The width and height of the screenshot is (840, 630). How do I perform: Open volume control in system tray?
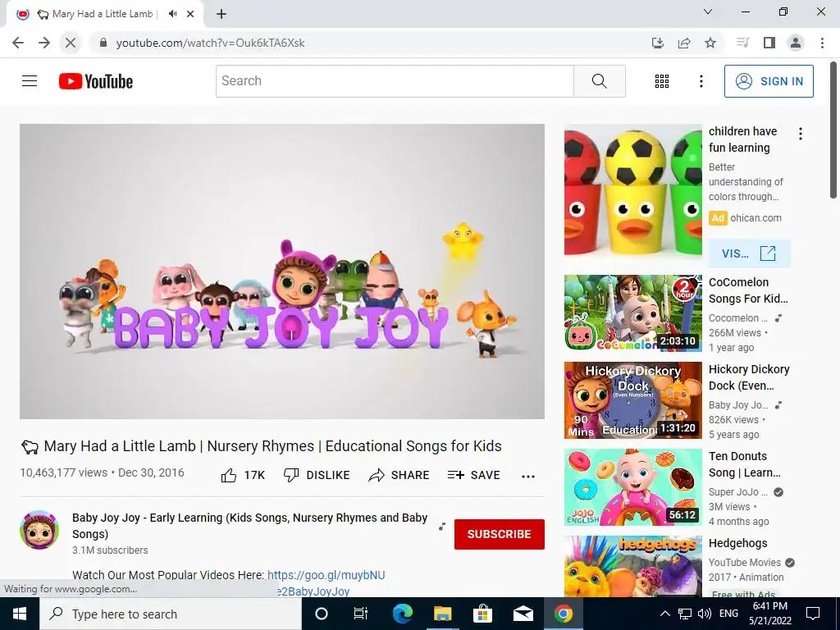pyautogui.click(x=705, y=614)
